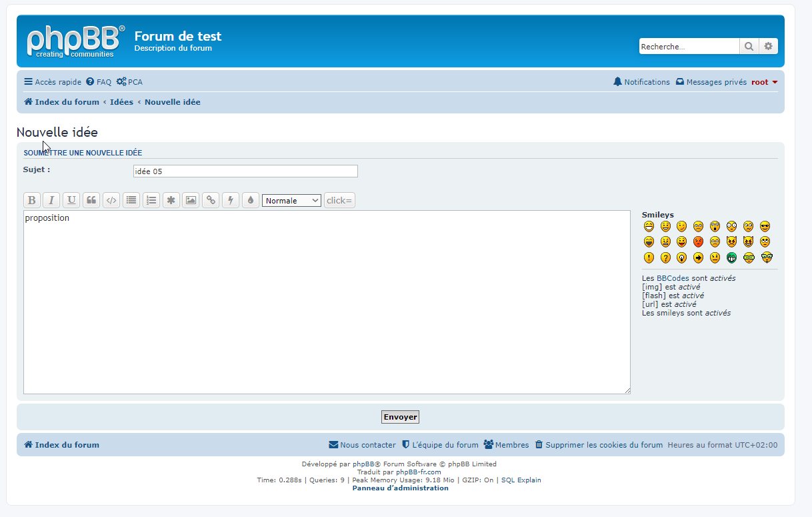
Task: Apply italic text formatting
Action: 51,200
